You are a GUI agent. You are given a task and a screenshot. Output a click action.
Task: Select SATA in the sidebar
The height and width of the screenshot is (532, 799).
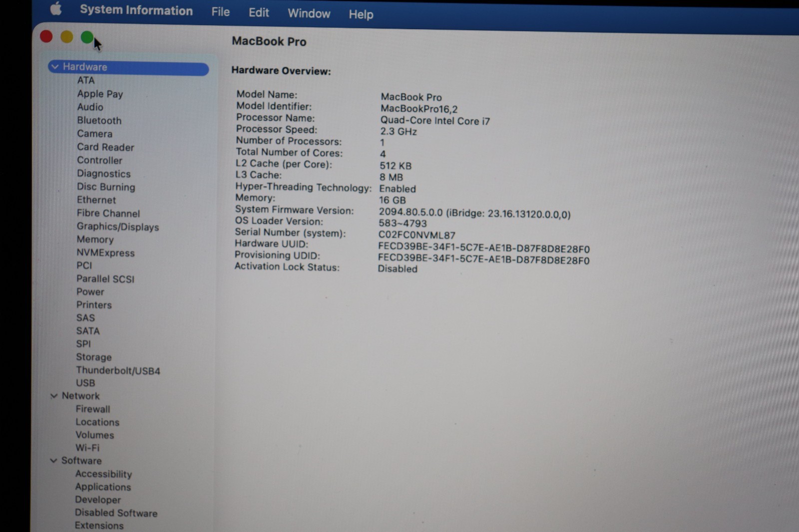(x=87, y=331)
